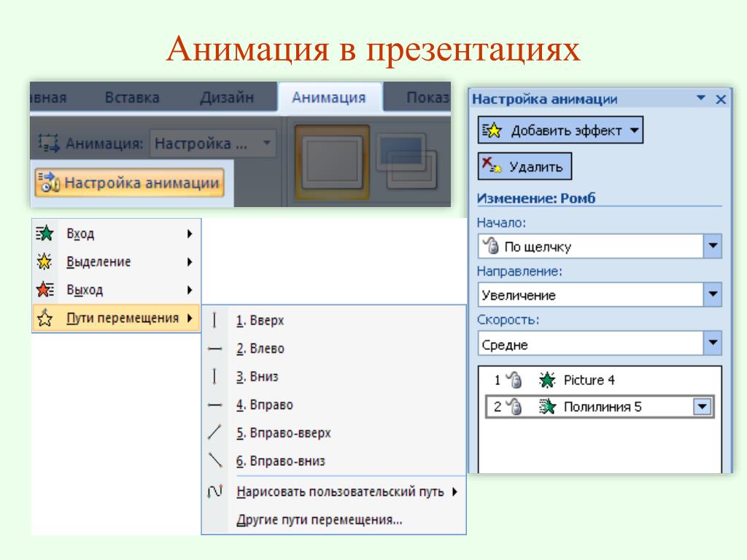Click the Изменение: Ромб heading
This screenshot has width=747, height=560.
(536, 198)
